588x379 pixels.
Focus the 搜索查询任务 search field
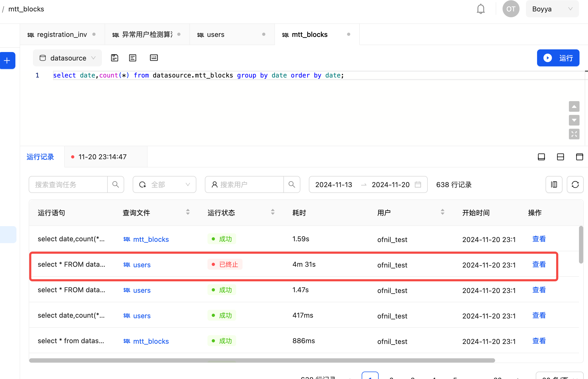[68, 184]
